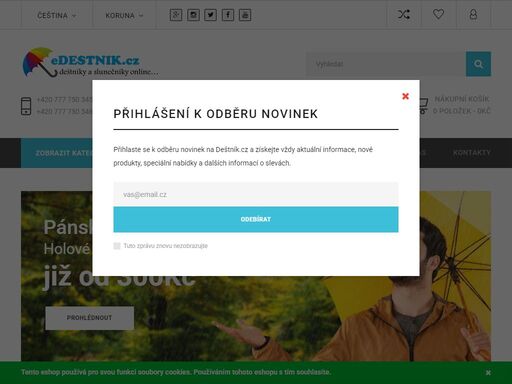Click the email field vas@email.cz
512x384 pixels.
[256, 194]
